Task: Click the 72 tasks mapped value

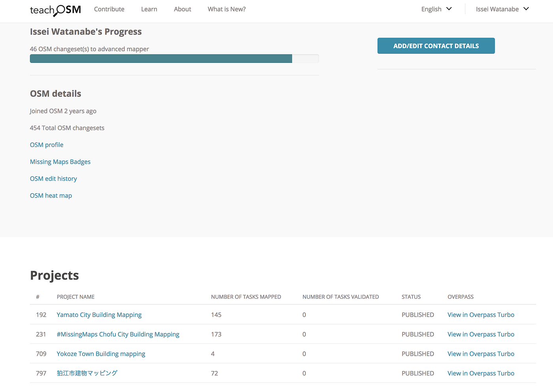Action: tap(214, 373)
